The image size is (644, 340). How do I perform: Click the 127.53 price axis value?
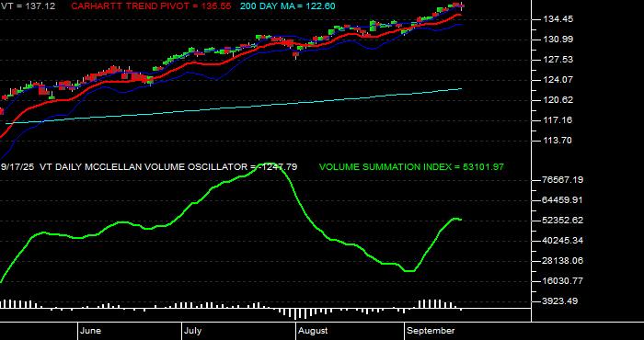[x=558, y=60]
